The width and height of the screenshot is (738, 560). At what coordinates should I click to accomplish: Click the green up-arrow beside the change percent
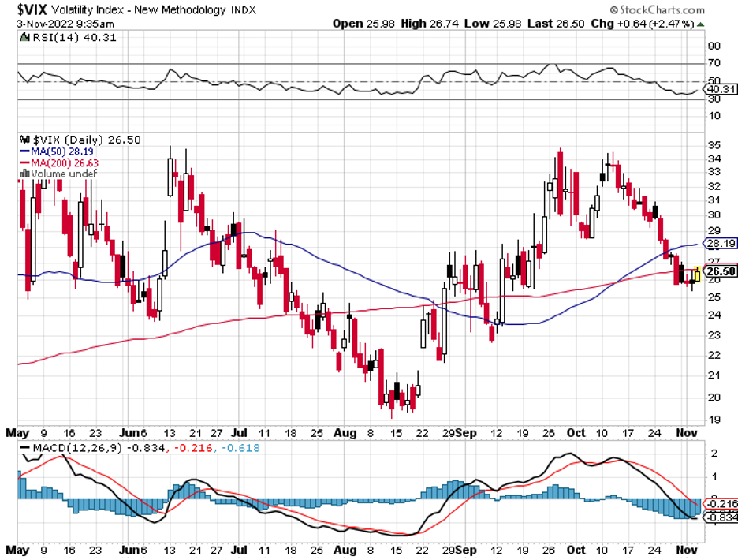coord(701,24)
